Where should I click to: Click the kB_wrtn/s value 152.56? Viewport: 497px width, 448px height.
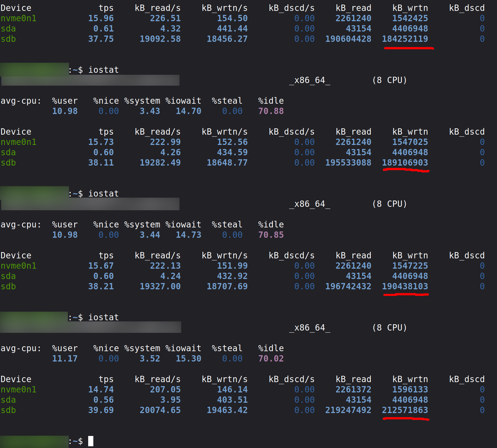click(x=232, y=142)
